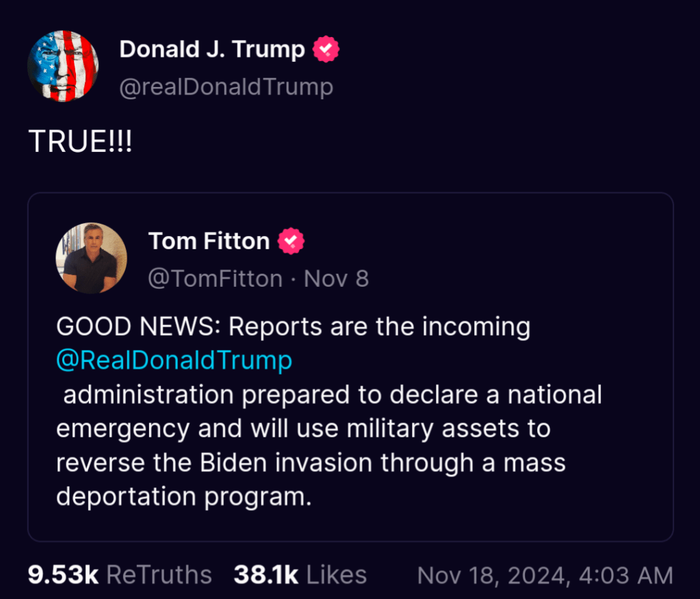The height and width of the screenshot is (599, 700).
Task: Open the Donald J. Trump display name
Action: coord(212,49)
